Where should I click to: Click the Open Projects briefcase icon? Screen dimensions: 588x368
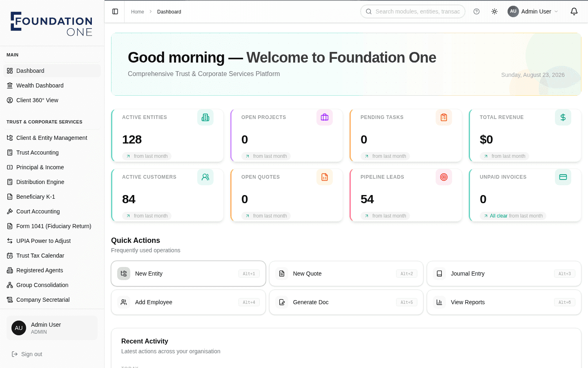pos(325,117)
